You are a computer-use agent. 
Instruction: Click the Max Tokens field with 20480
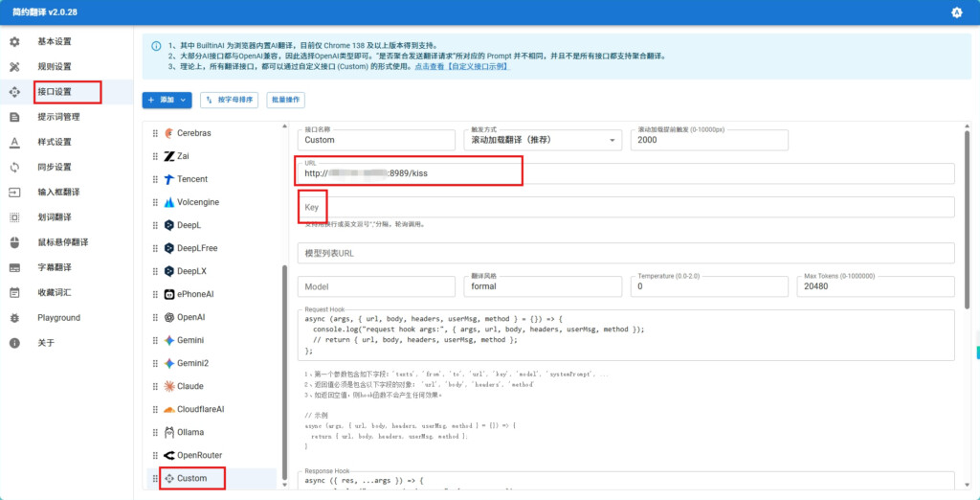click(x=876, y=286)
